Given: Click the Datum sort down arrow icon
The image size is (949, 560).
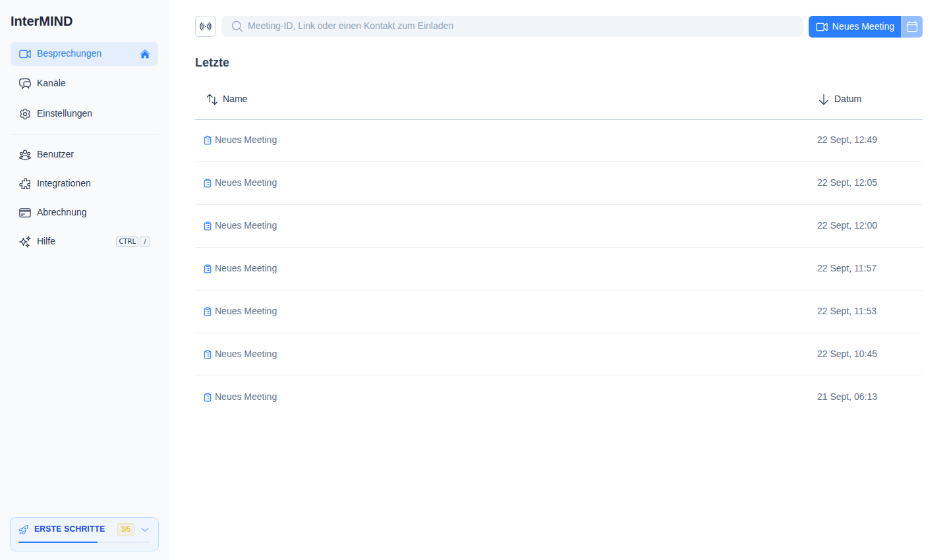Looking at the screenshot, I should [824, 99].
